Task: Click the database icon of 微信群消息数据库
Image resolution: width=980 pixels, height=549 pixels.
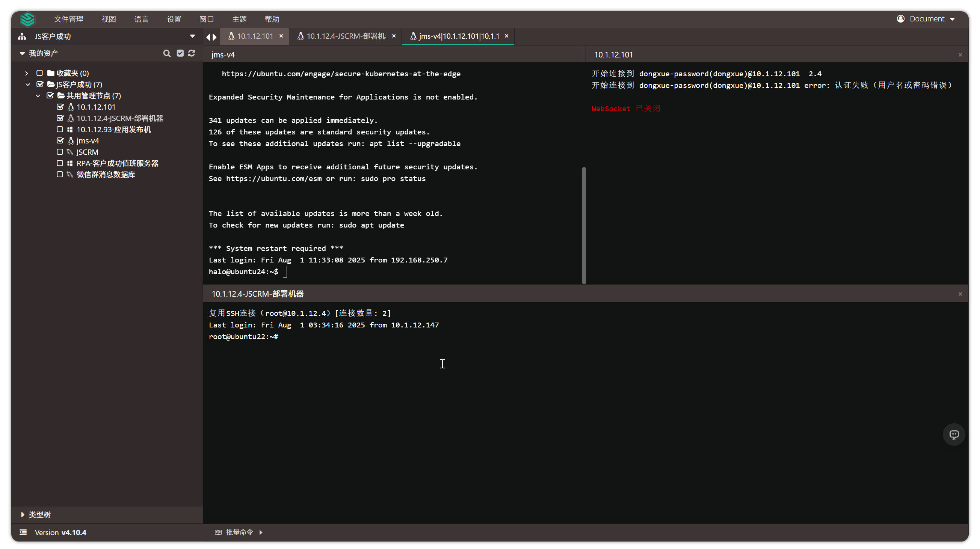Action: click(69, 175)
